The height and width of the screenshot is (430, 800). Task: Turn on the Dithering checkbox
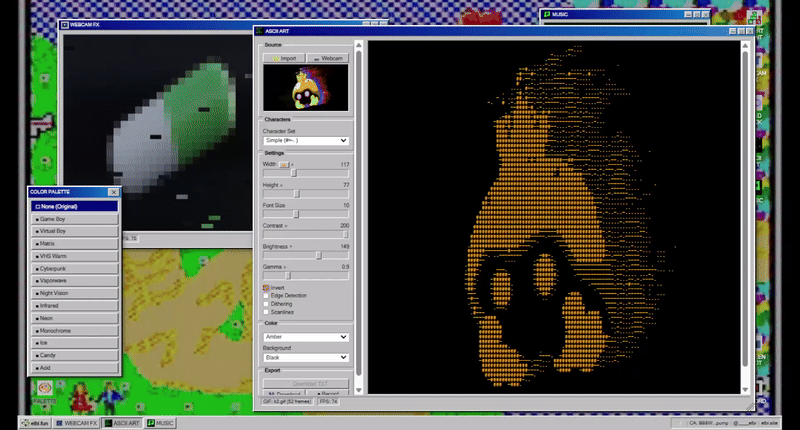[266, 303]
